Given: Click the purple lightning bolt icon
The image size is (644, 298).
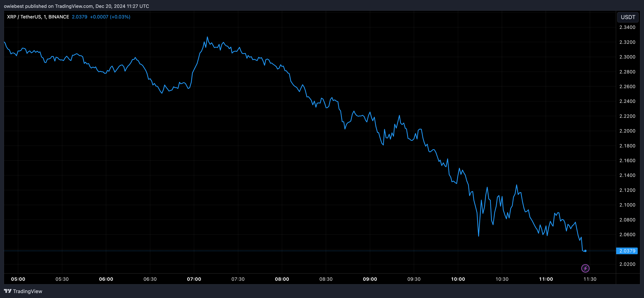Looking at the screenshot, I should [x=585, y=268].
